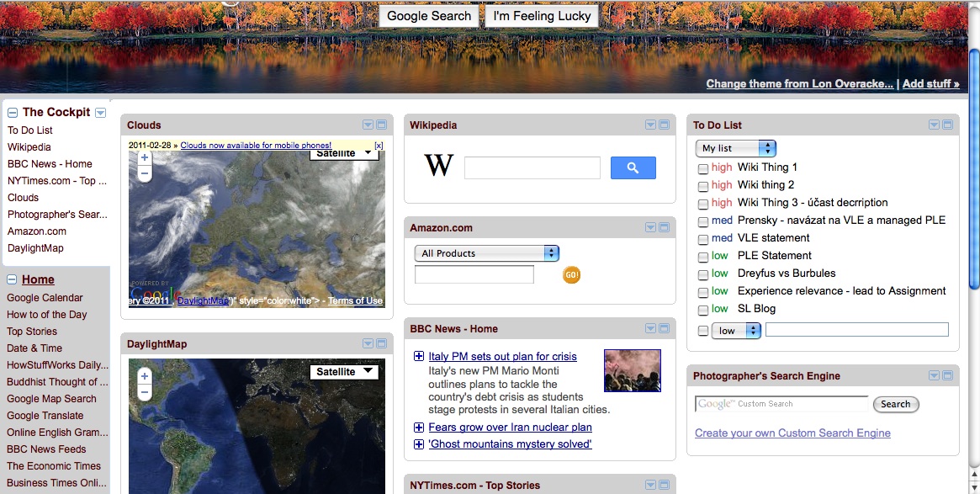Maximize the To Do List gadget
980x494 pixels.
[x=947, y=125]
